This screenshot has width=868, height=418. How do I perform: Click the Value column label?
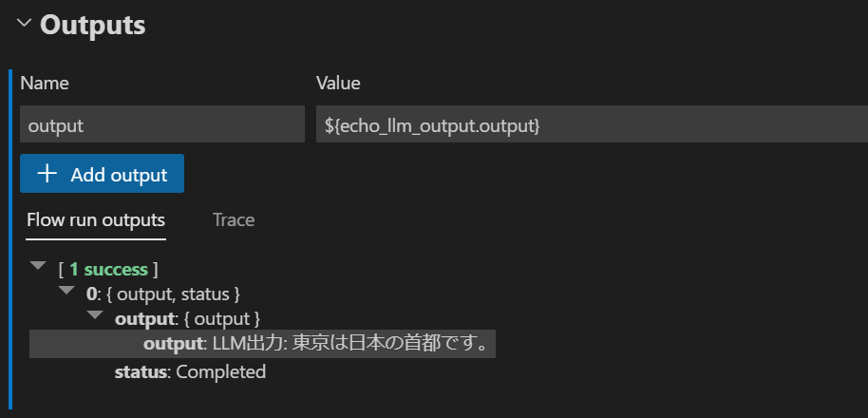pyautogui.click(x=338, y=83)
